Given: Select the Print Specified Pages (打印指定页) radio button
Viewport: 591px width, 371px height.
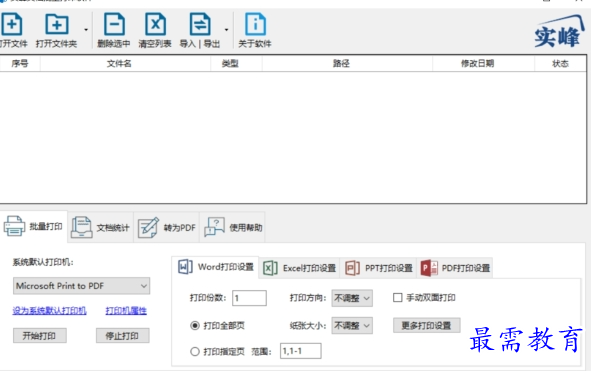Looking at the screenshot, I should [x=194, y=352].
